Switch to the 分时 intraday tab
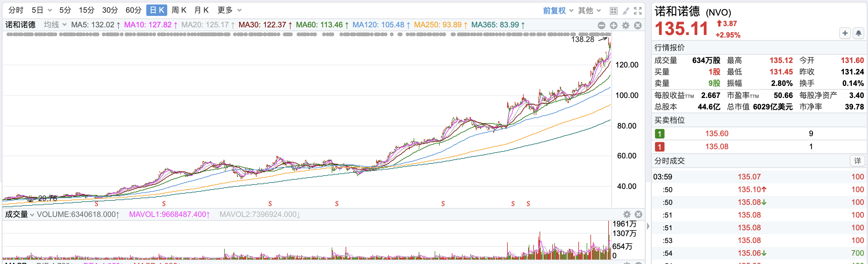The height and width of the screenshot is (264, 868). [16, 10]
